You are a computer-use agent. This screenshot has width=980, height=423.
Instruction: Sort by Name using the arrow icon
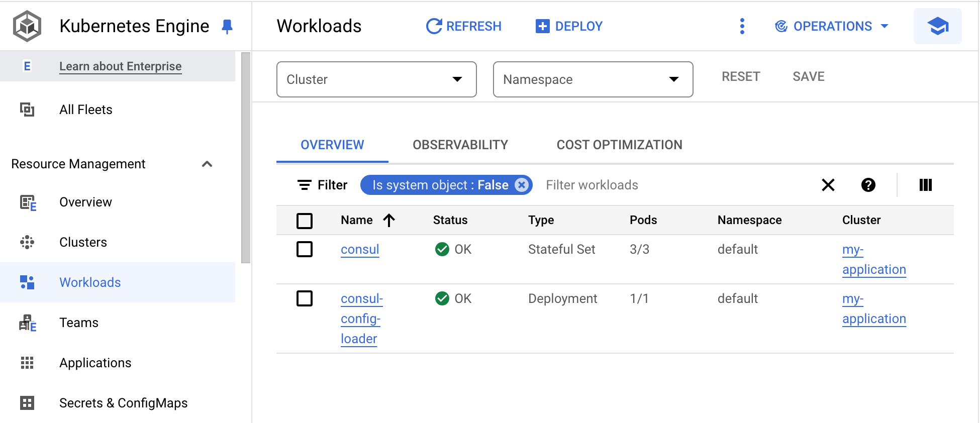point(389,220)
